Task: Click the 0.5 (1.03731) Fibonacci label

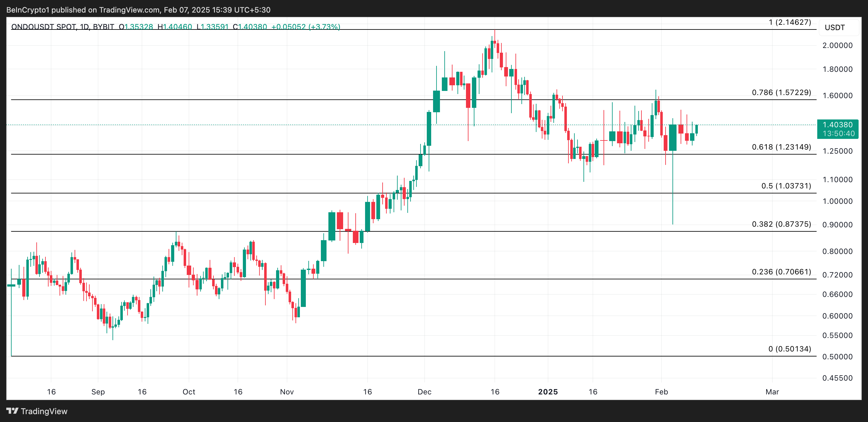Action: pos(786,186)
